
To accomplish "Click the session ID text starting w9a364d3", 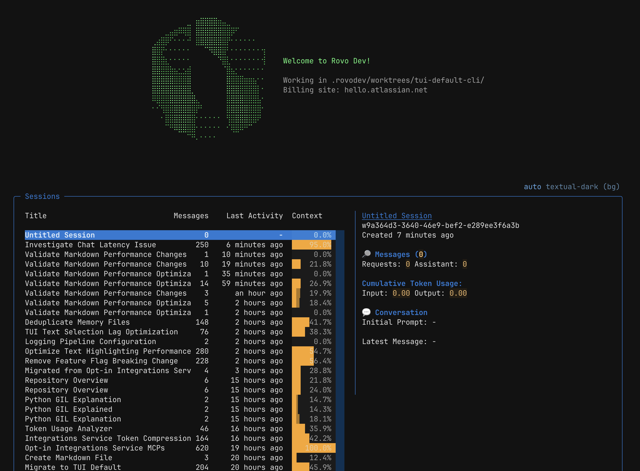I will [x=440, y=225].
